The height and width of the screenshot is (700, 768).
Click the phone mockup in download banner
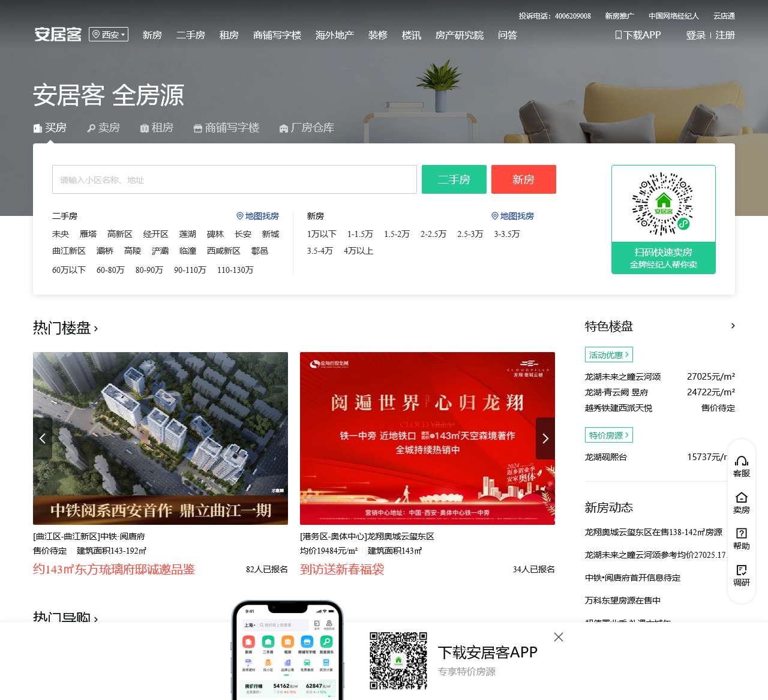pos(287,650)
